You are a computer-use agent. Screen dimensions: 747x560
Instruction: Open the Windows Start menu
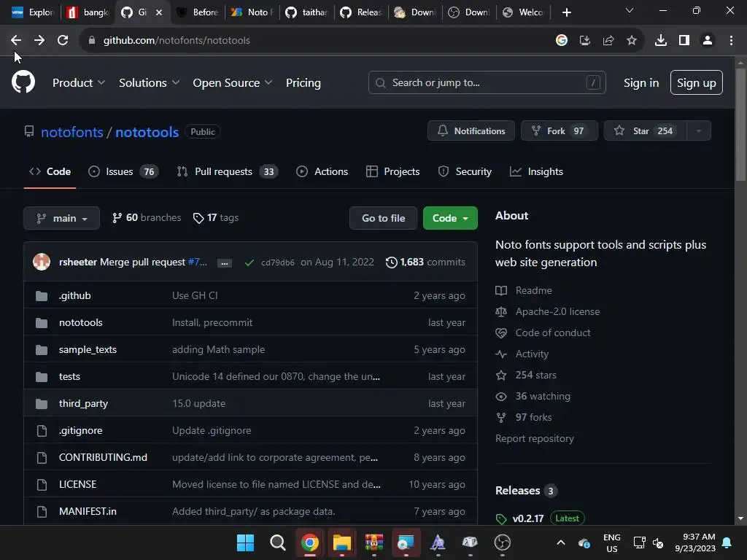click(x=245, y=542)
